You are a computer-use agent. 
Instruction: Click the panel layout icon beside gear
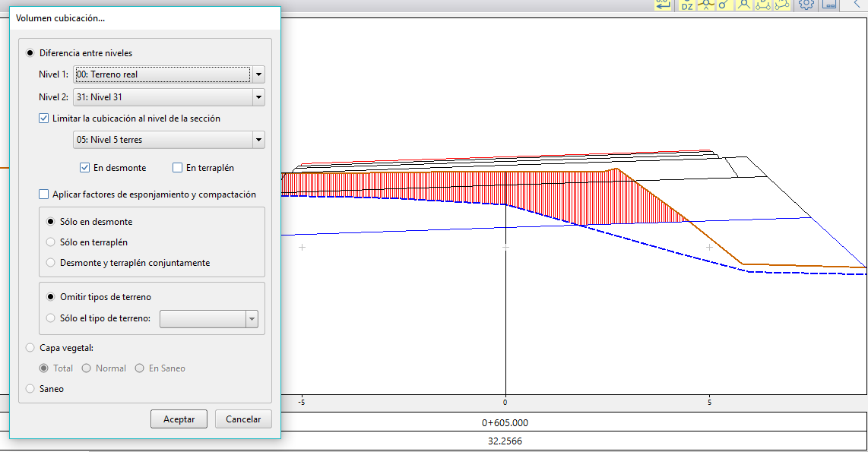click(829, 5)
